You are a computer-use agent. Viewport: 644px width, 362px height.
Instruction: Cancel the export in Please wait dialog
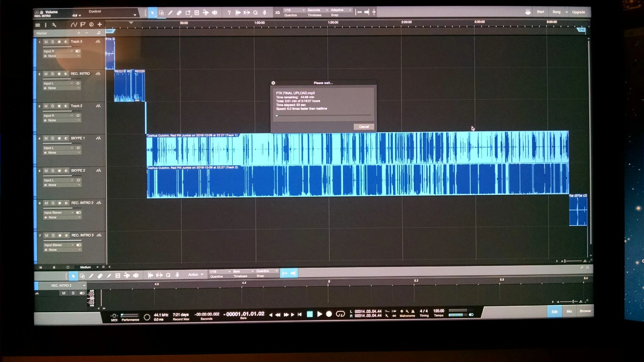[x=364, y=127]
